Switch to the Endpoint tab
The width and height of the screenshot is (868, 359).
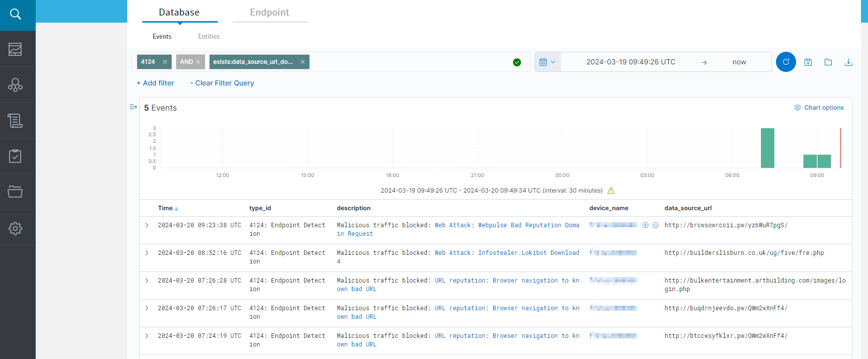270,13
